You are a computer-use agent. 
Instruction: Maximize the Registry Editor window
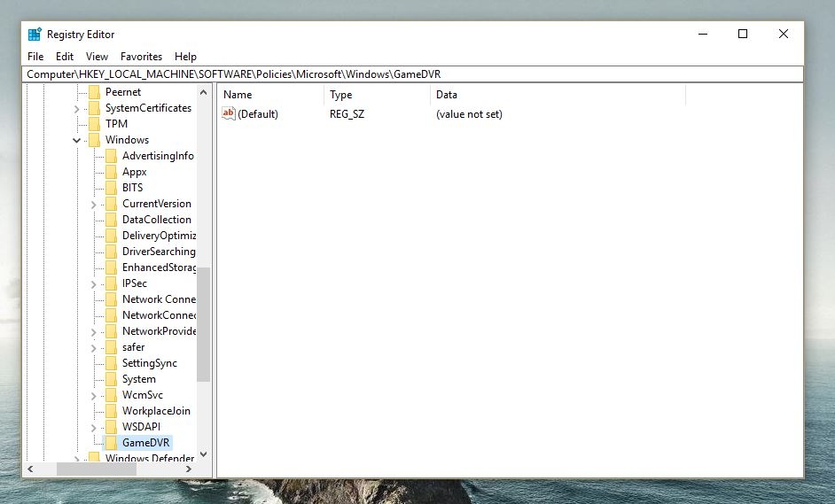(x=743, y=34)
